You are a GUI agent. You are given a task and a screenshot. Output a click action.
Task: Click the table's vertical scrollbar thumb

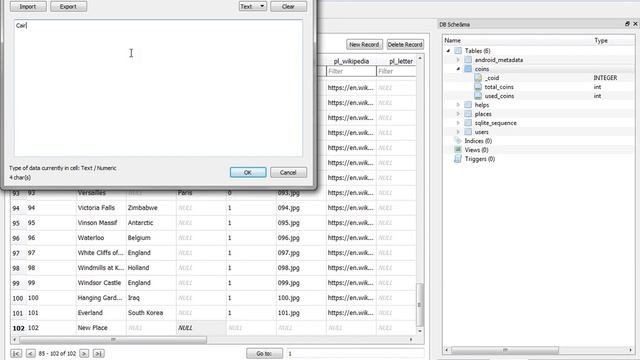420,305
